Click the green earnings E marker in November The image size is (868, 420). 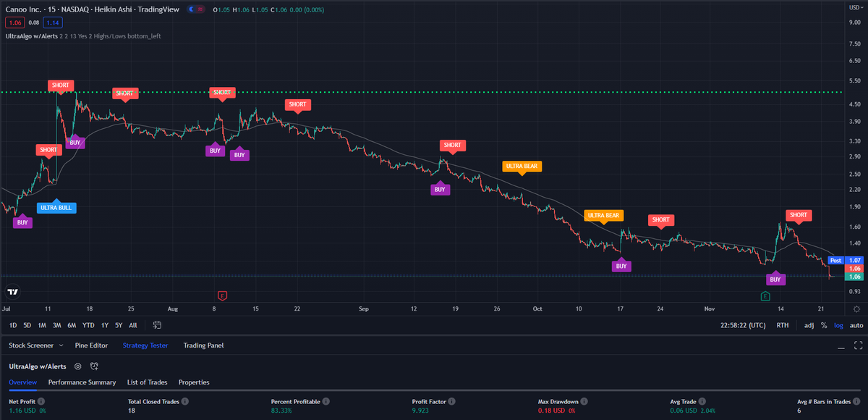(x=765, y=295)
